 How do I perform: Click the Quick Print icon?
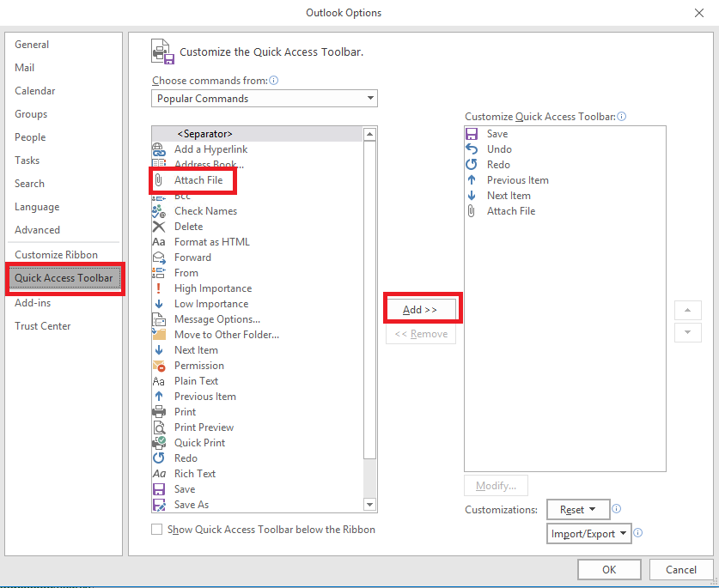(x=159, y=443)
